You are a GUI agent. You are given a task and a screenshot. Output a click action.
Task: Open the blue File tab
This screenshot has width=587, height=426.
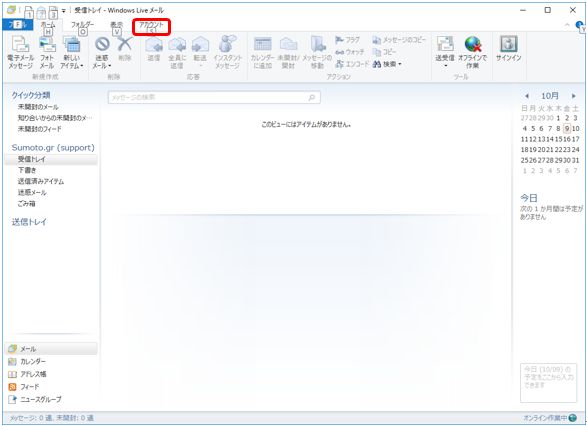(x=17, y=25)
